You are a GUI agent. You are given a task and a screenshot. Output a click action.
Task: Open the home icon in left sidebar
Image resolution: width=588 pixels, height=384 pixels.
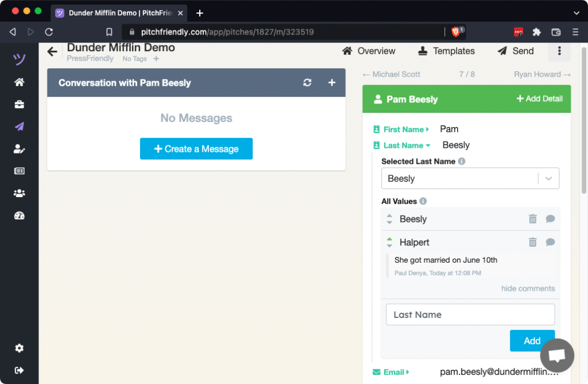19,82
